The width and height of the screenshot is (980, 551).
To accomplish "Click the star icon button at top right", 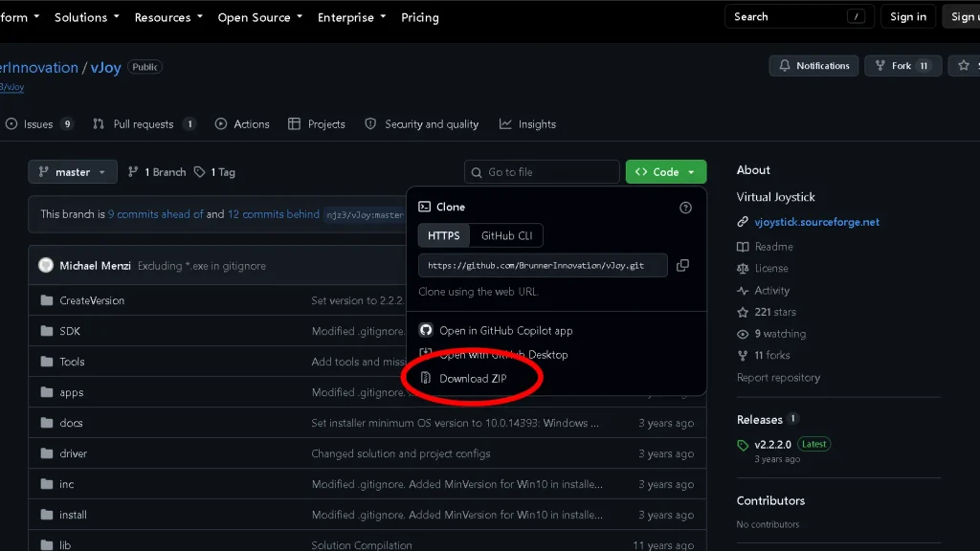I will coord(964,65).
